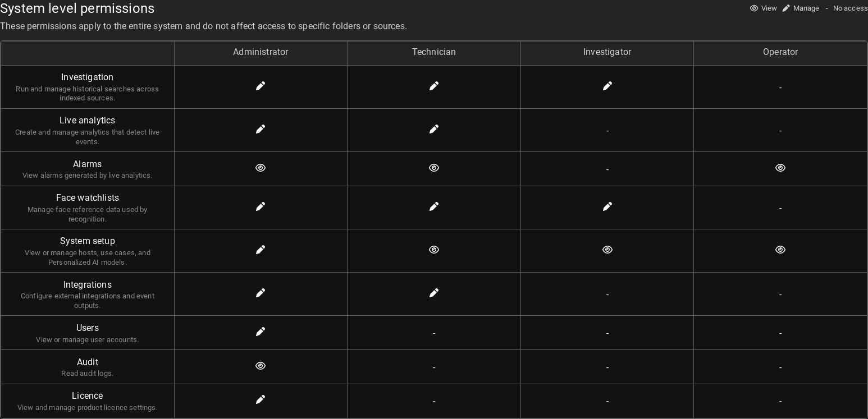Click Administrator's view eye for Audit
The height and width of the screenshot is (419, 868).
(x=261, y=366)
